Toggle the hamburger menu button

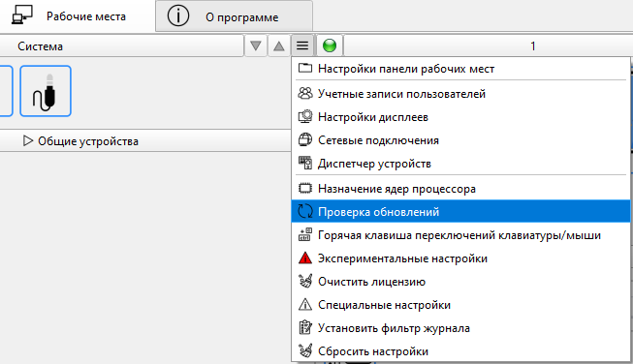point(302,45)
